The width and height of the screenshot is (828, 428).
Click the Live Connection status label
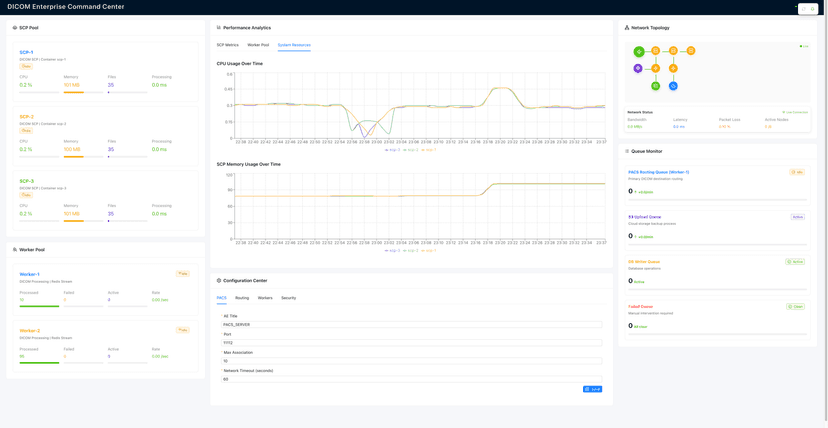795,112
